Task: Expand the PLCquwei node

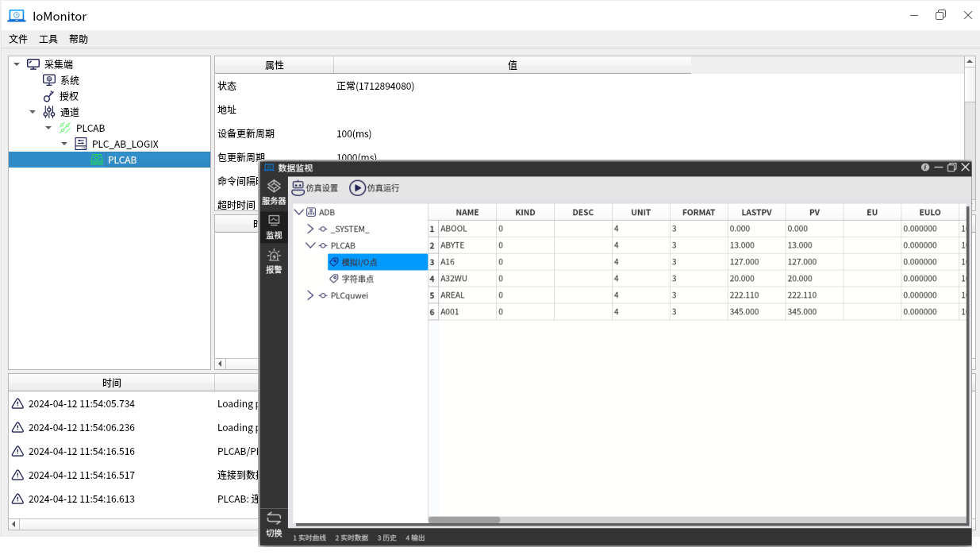Action: tap(310, 295)
